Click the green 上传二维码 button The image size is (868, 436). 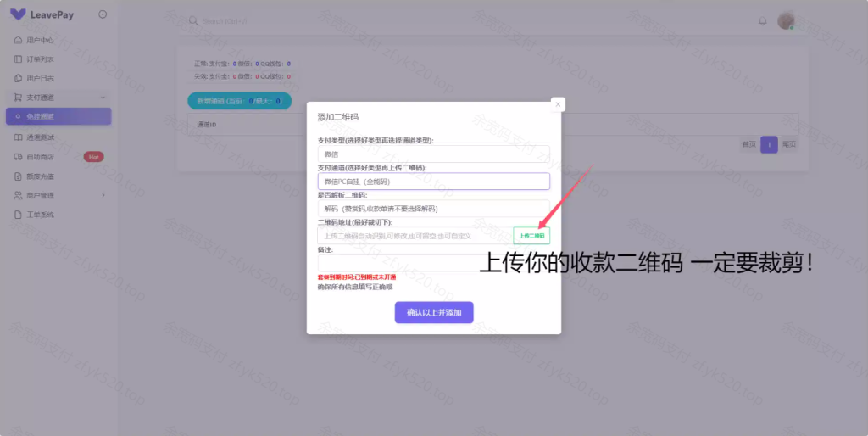point(531,236)
